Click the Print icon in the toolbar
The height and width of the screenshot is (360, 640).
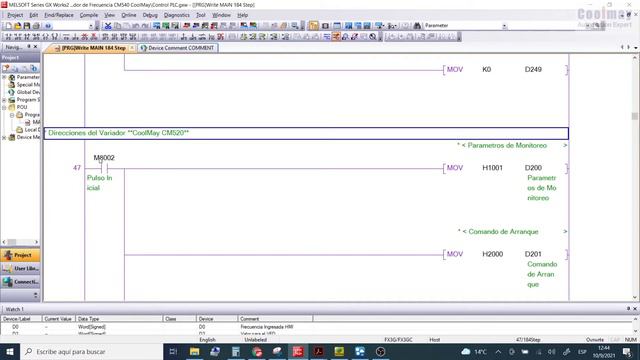tap(36, 26)
